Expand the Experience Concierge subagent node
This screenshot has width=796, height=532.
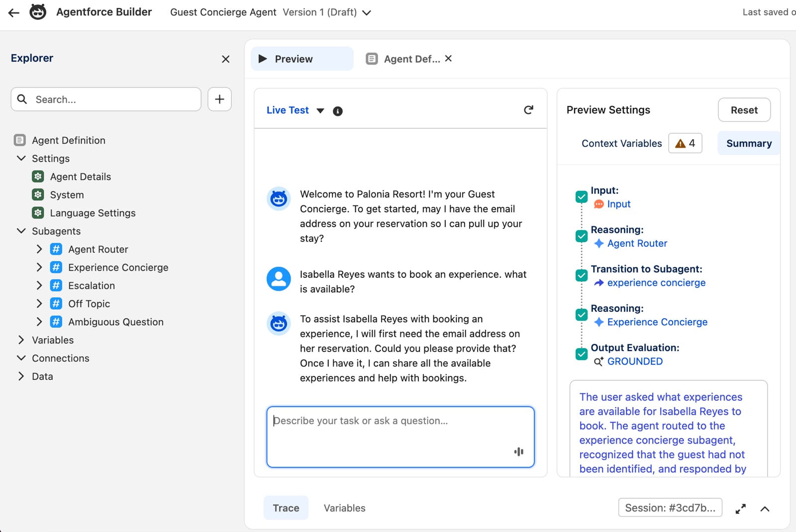pos(39,267)
